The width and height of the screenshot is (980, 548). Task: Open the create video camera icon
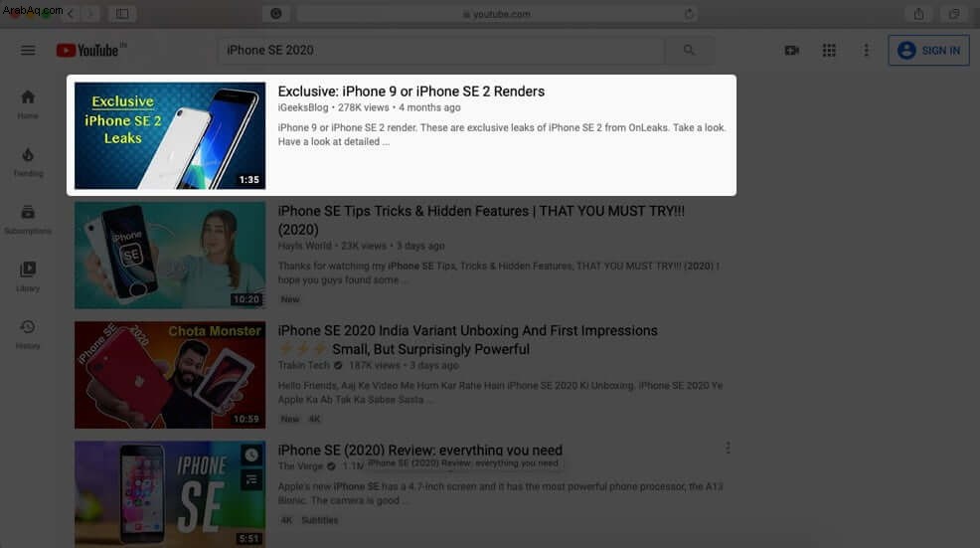[792, 50]
